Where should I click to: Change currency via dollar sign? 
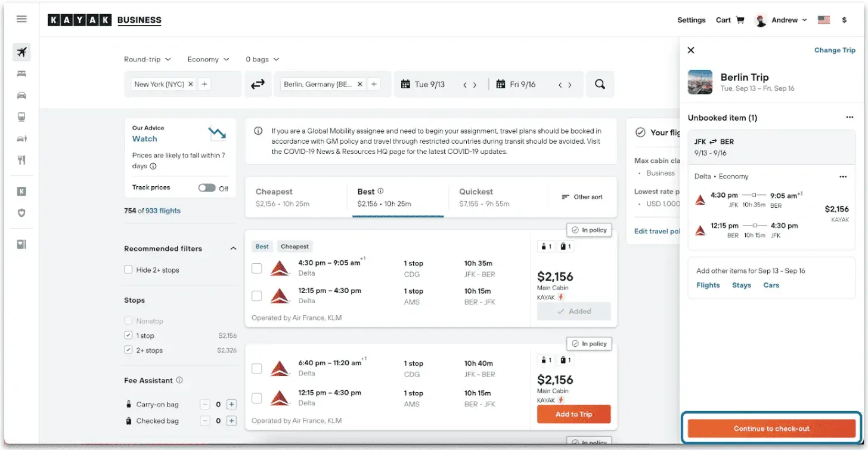point(844,20)
